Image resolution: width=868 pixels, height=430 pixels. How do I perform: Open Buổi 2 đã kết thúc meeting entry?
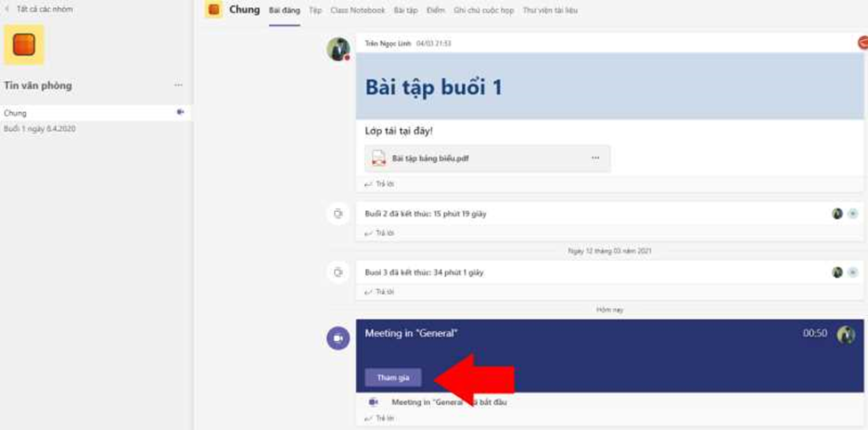click(426, 214)
